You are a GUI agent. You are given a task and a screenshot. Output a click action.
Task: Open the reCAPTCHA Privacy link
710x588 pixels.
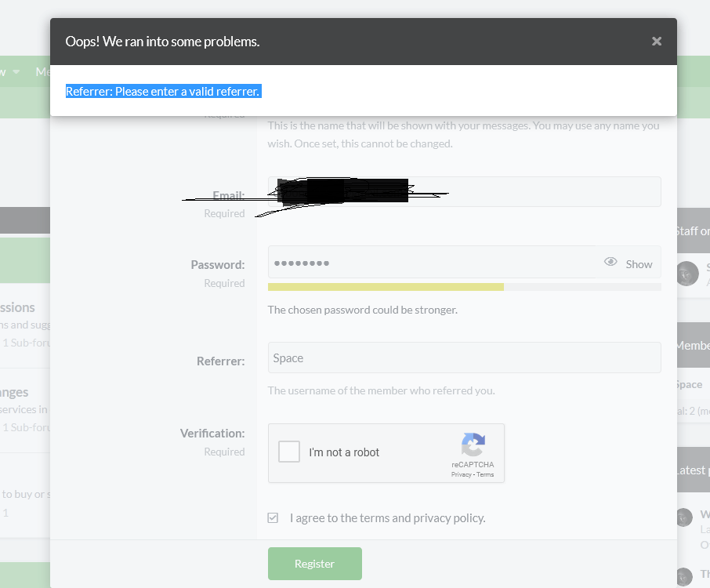point(461,474)
